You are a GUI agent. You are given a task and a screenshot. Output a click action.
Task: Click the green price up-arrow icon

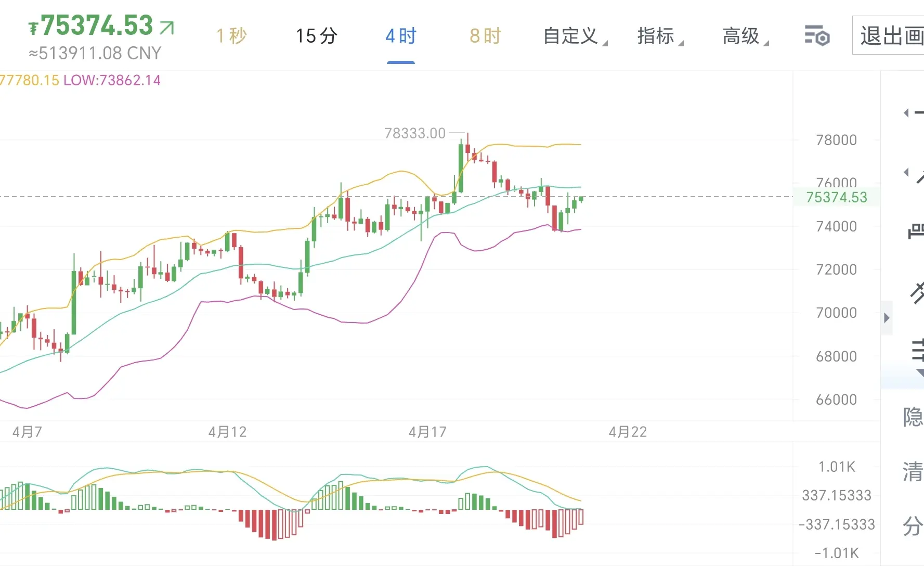pos(167,27)
